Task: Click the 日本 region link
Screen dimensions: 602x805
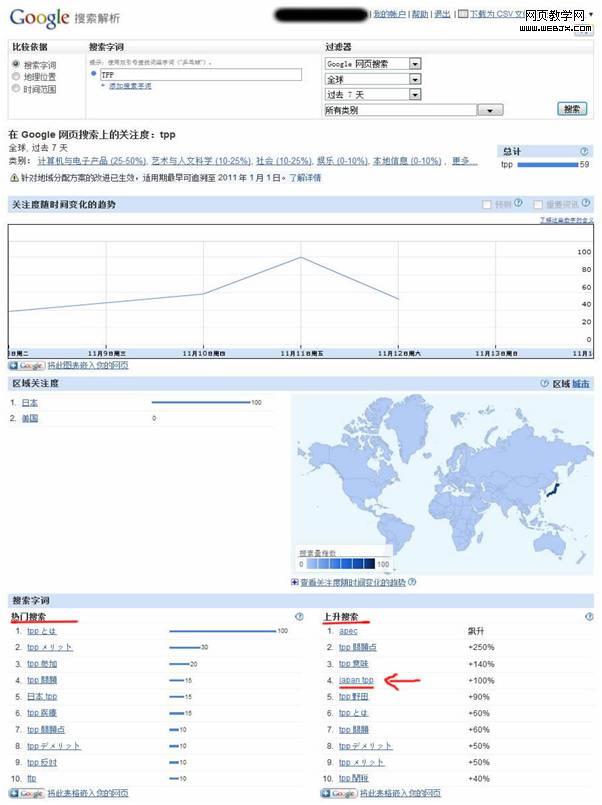Action: tap(31, 402)
